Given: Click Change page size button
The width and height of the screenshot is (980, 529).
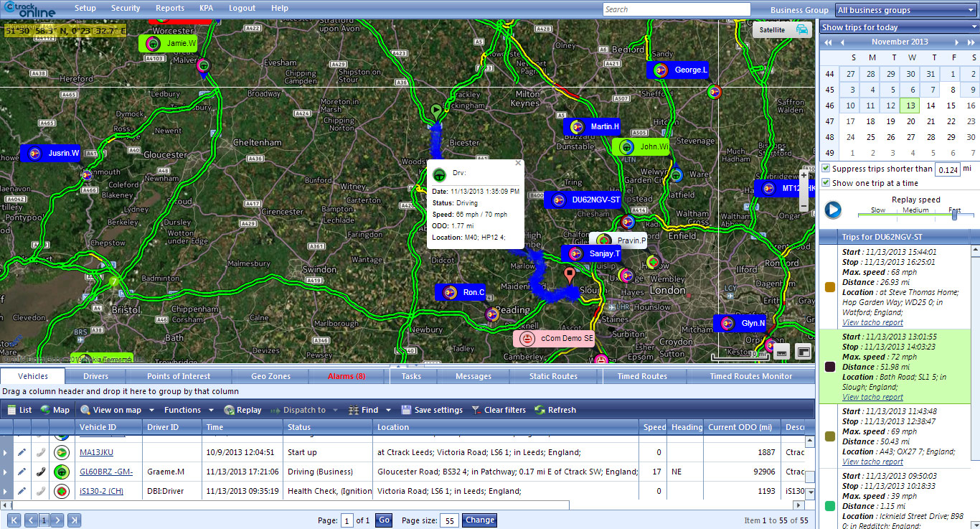Looking at the screenshot, I should (480, 520).
